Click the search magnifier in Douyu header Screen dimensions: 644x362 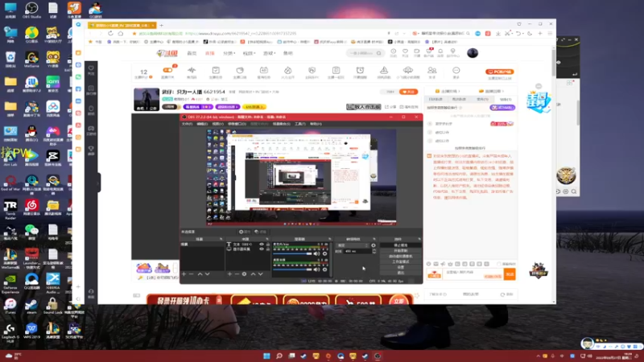[x=378, y=53]
